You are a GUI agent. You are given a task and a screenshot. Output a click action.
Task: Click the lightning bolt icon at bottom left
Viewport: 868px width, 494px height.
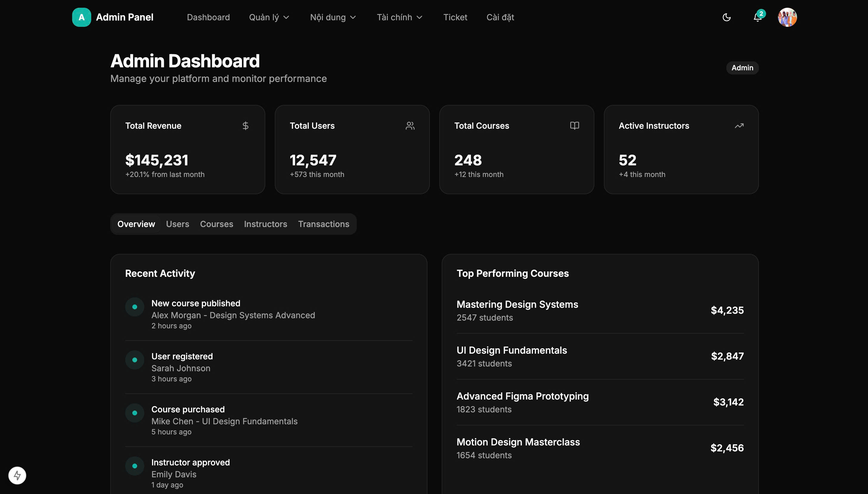tap(17, 475)
